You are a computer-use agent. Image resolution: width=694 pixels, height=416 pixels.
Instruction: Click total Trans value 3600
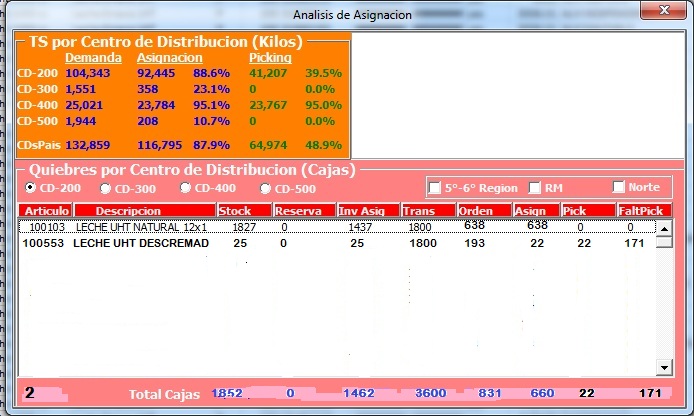point(430,393)
